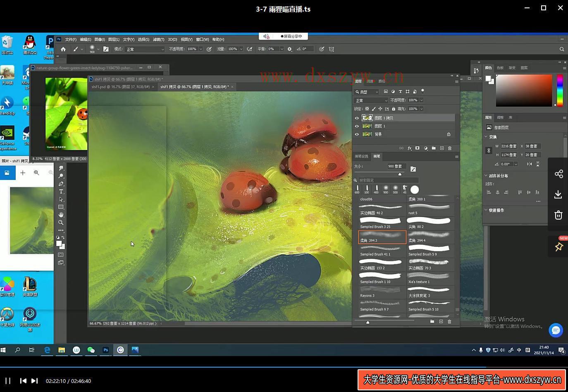Select the Type tool
Viewport: 568px width, 392px height.
point(61,191)
